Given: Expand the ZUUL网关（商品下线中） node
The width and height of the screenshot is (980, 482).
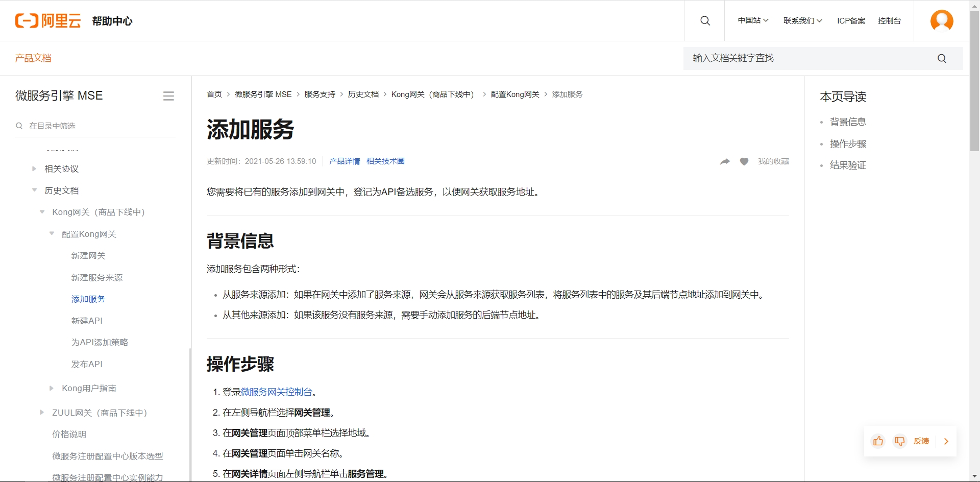Looking at the screenshot, I should pyautogui.click(x=42, y=412).
